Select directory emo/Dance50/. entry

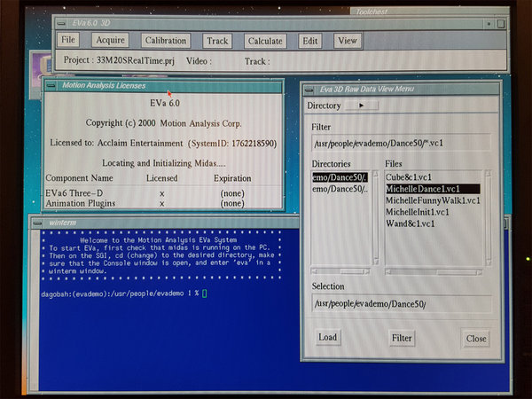coord(340,177)
